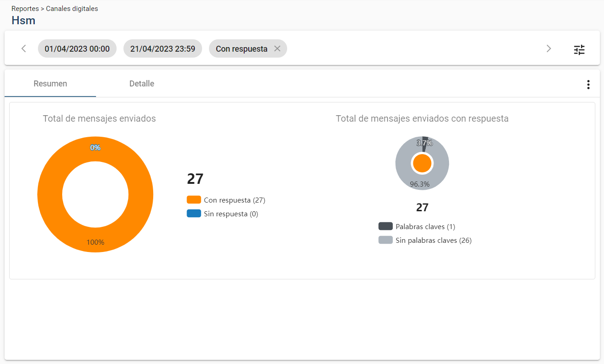The height and width of the screenshot is (364, 604).
Task: Click Sin palabras claves (26) legend label
Action: click(x=433, y=241)
